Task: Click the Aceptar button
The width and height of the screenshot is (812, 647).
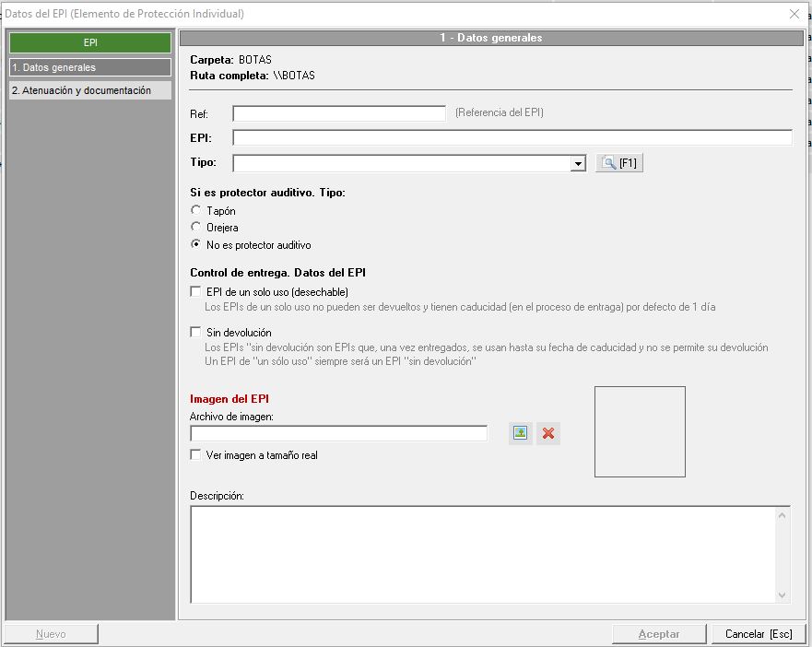Action: [659, 634]
